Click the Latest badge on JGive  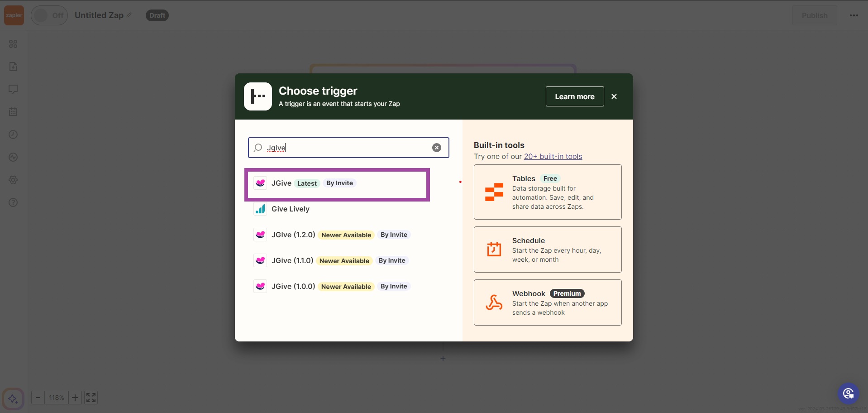(307, 183)
